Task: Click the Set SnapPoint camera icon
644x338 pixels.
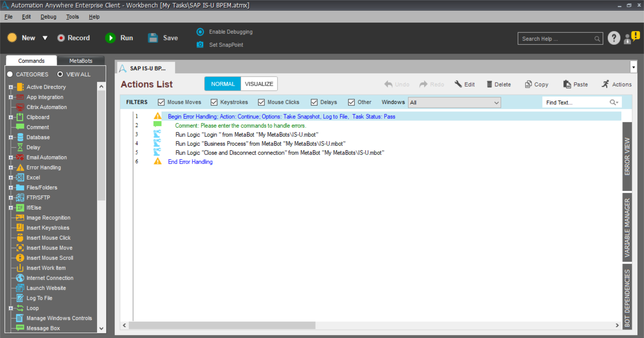Action: tap(200, 45)
